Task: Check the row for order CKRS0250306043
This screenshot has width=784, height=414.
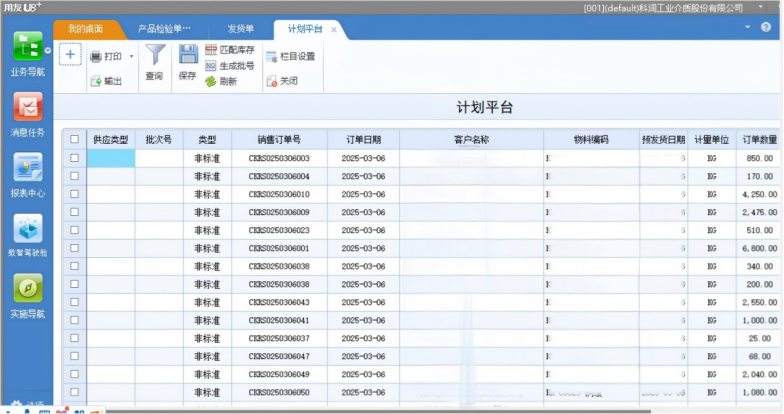Action: [74, 302]
